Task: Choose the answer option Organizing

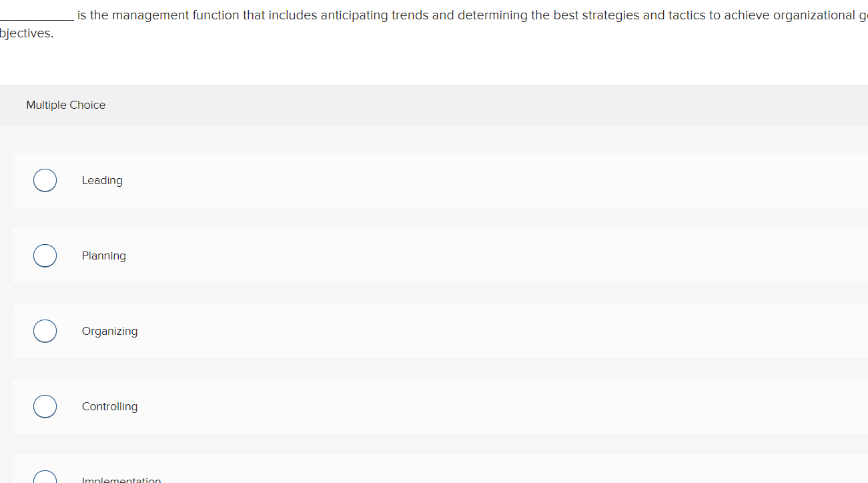Action: coord(109,331)
